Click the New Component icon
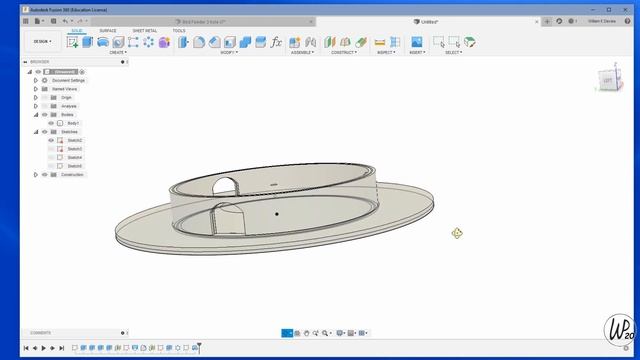The width and height of the screenshot is (640, 360). point(295,42)
